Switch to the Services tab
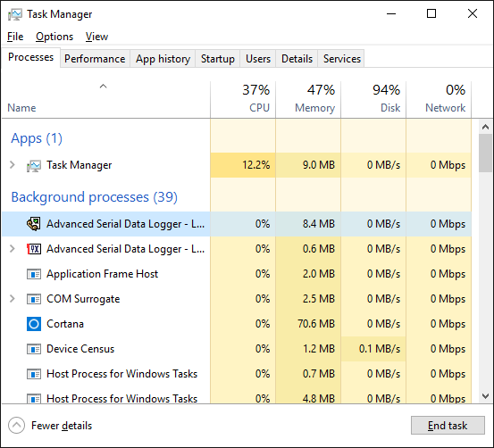 click(342, 59)
